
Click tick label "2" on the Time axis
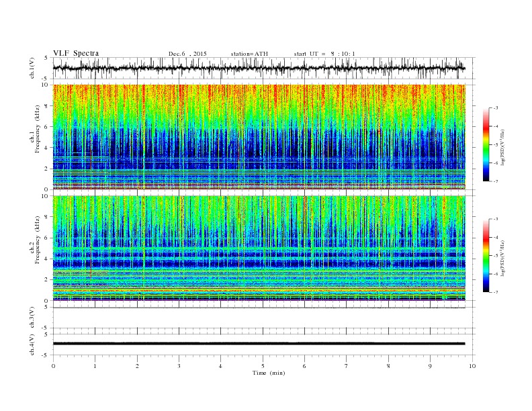137,366
